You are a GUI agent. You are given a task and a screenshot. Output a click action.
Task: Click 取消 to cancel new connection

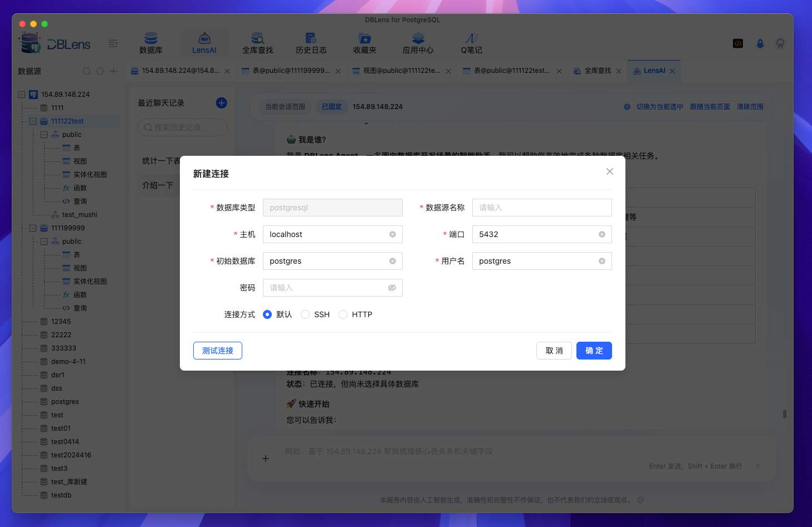click(554, 351)
